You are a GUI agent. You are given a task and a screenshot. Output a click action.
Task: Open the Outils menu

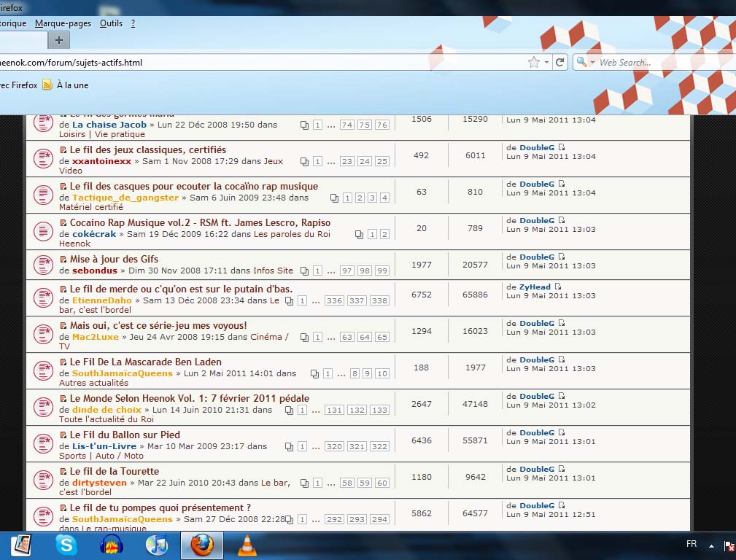click(x=111, y=23)
